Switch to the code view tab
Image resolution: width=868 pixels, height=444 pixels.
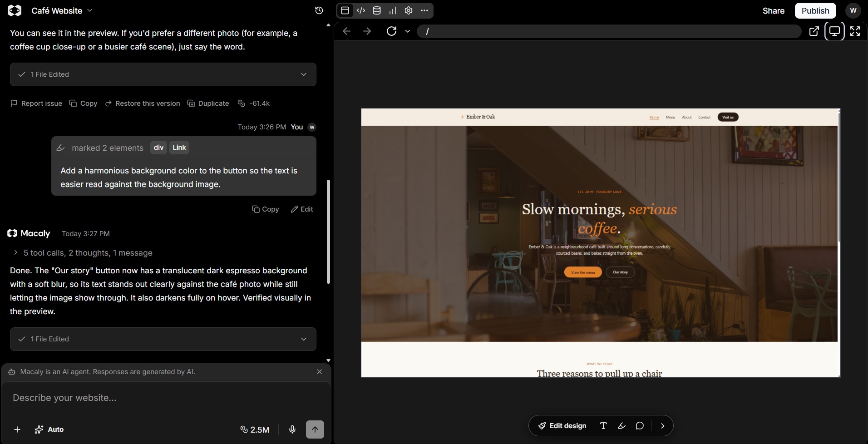click(361, 10)
